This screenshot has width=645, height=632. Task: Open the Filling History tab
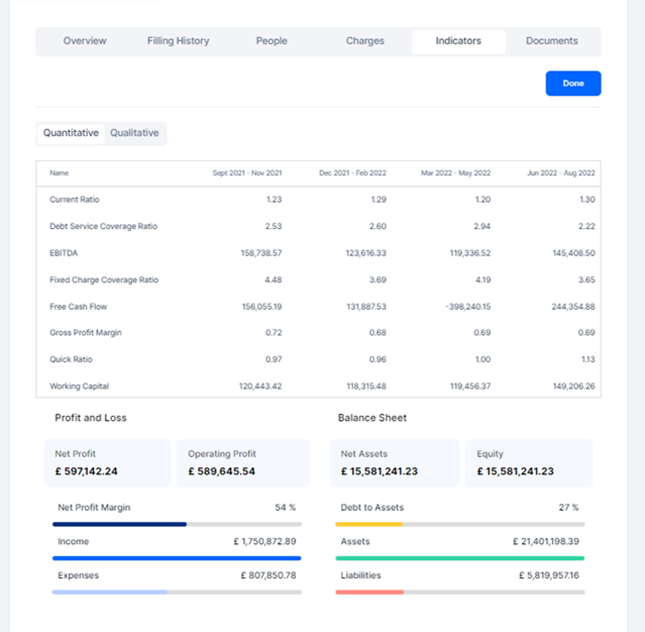[x=178, y=41]
